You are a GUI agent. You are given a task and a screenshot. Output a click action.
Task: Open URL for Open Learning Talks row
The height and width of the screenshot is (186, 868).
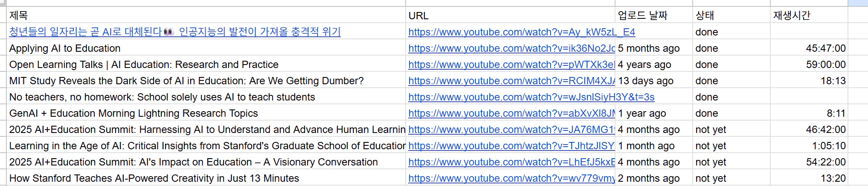[511, 65]
